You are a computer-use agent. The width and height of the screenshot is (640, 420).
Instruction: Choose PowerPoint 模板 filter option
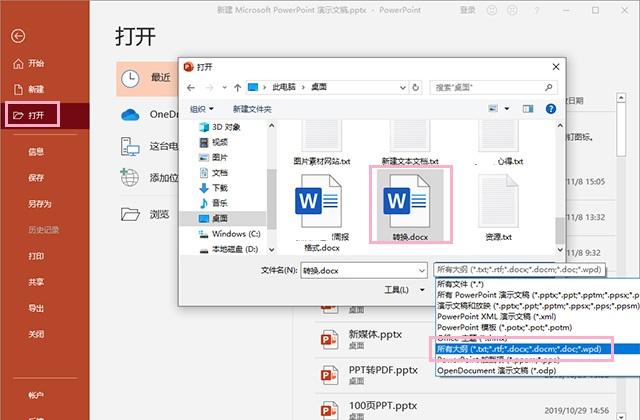coord(537,327)
